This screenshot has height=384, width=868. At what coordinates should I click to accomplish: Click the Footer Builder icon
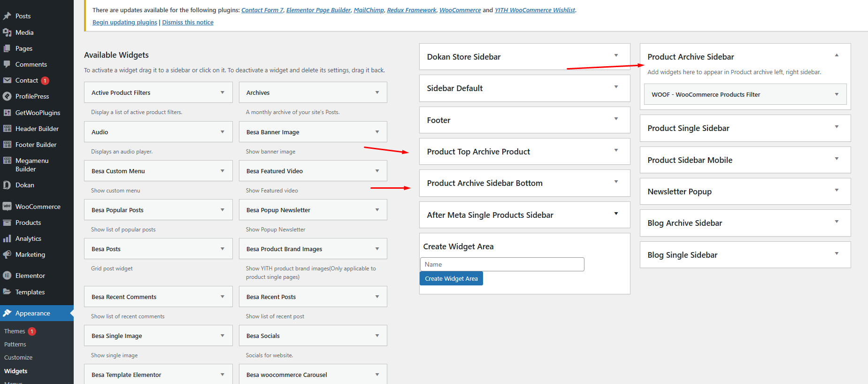[x=7, y=145]
